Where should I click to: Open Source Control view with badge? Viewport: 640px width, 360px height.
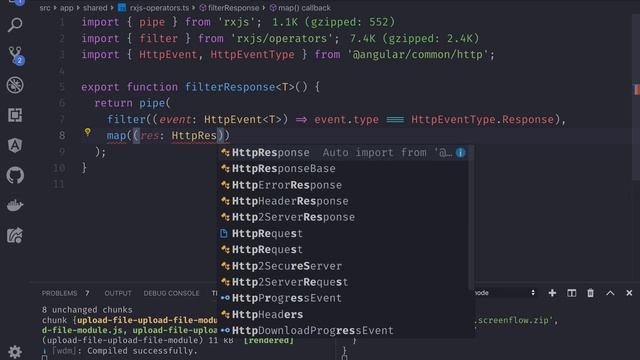(x=16, y=56)
